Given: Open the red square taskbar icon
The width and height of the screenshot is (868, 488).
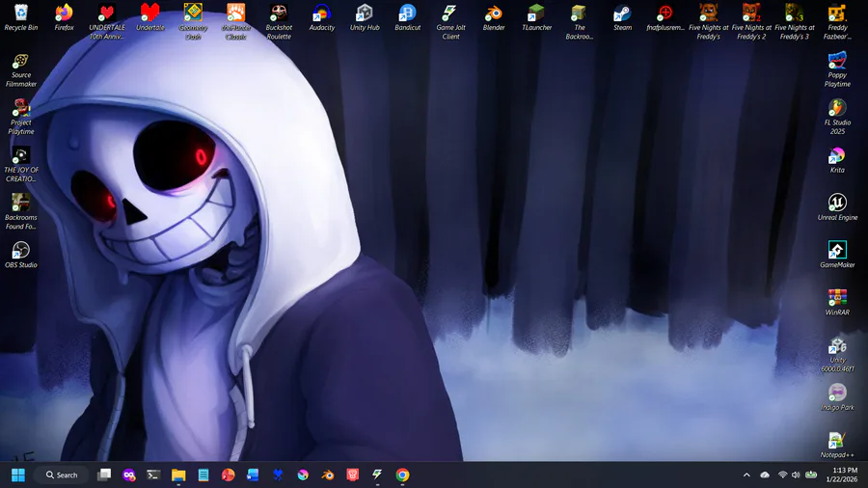Looking at the screenshot, I should tap(353, 474).
